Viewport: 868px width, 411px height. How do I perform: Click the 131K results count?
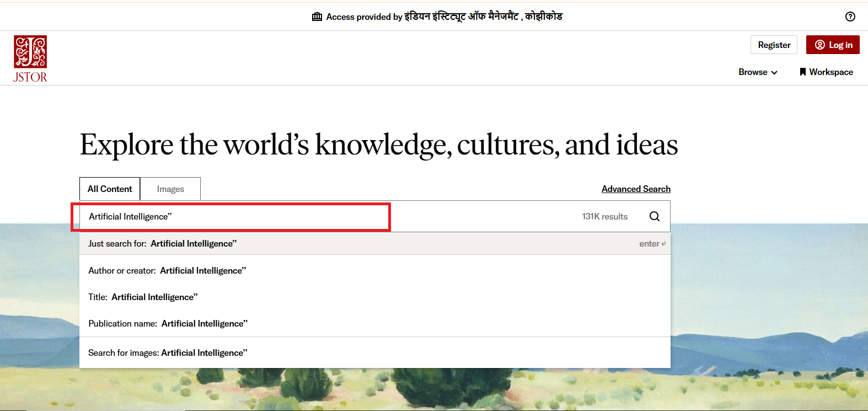pos(604,216)
